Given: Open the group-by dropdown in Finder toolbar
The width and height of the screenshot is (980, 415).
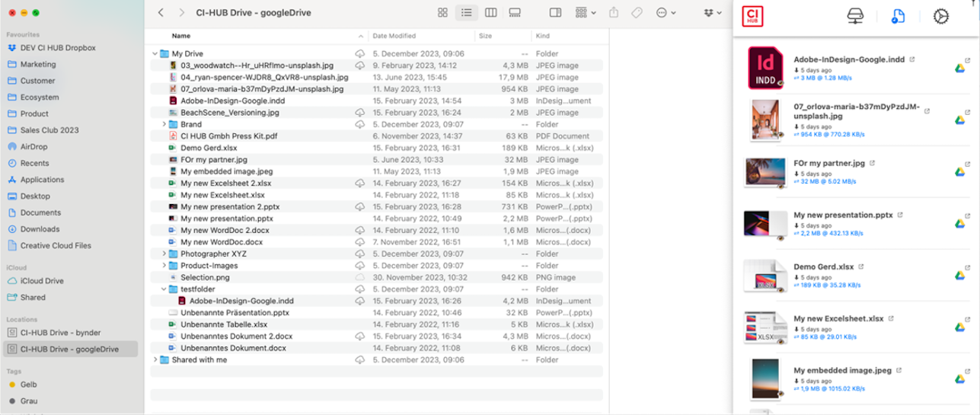Looking at the screenshot, I should click(x=586, y=13).
